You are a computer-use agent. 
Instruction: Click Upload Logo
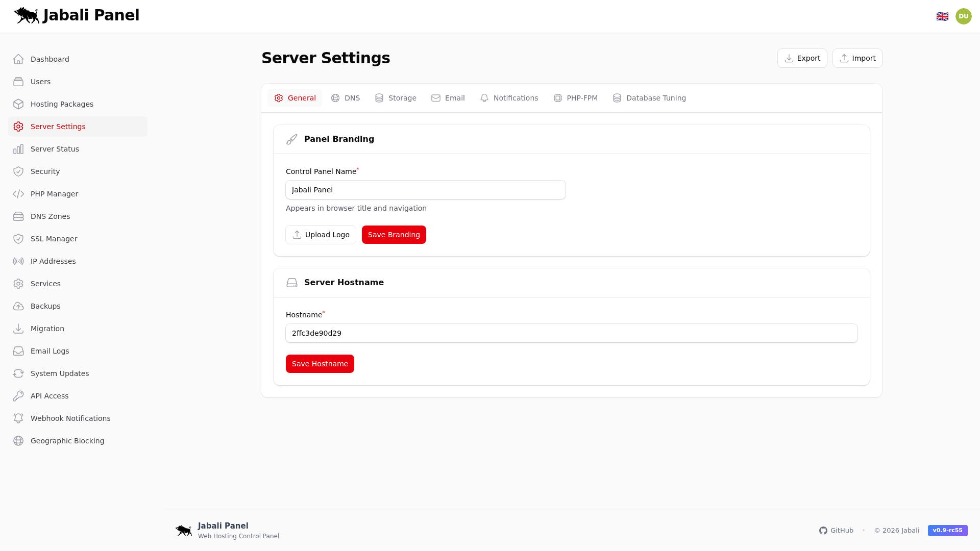pos(321,235)
